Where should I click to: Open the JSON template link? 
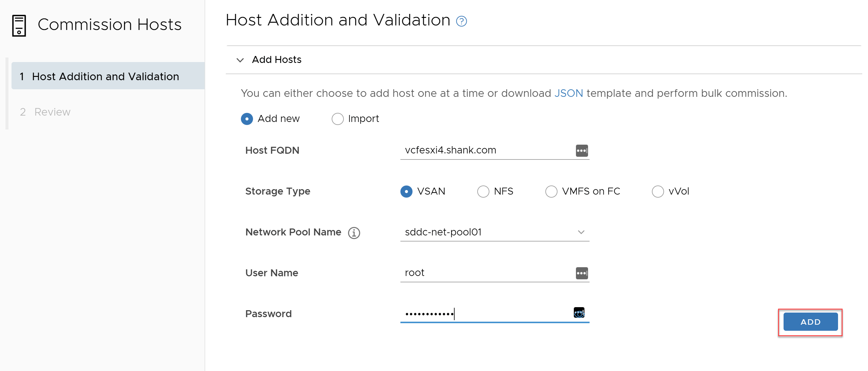tap(568, 93)
